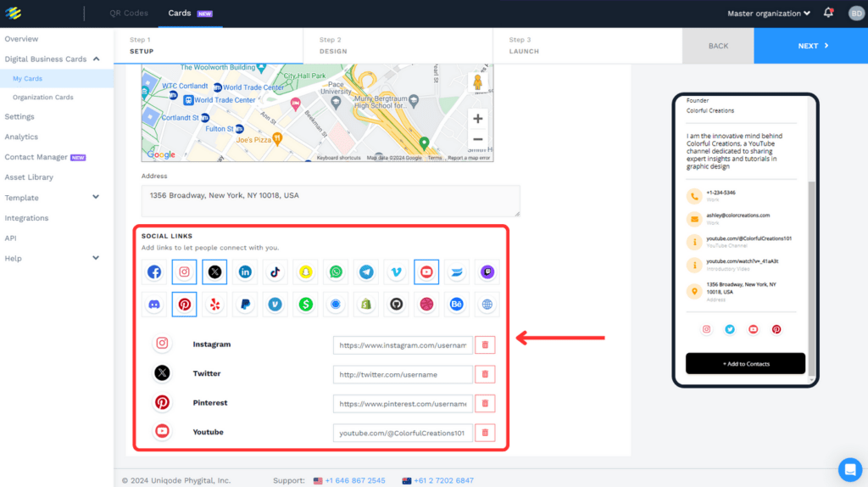Delete the Pinterest link row

[485, 403]
